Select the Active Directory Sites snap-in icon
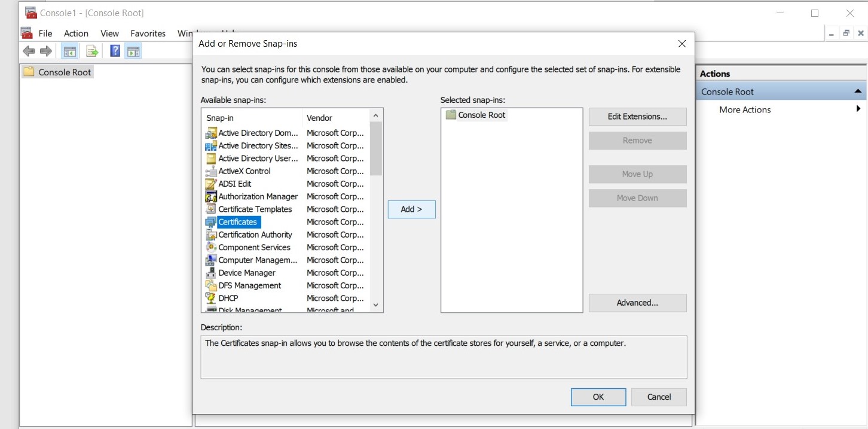This screenshot has height=429, width=868. (x=210, y=145)
